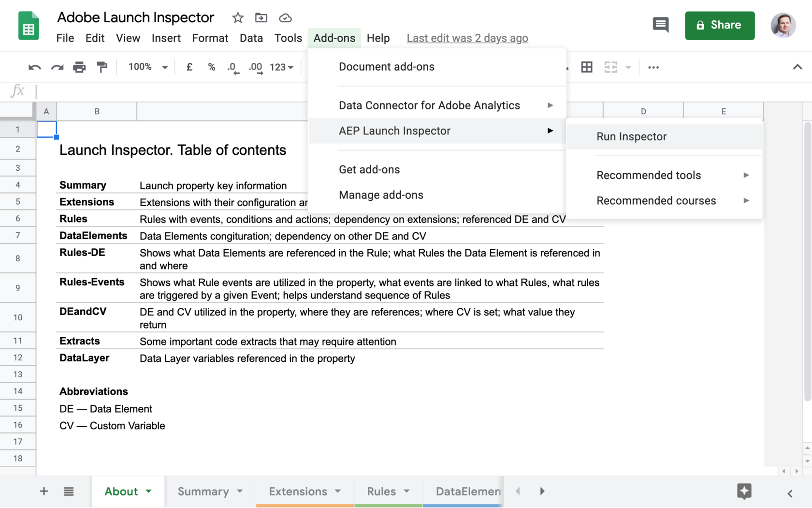This screenshot has width=812, height=508.
Task: Format selection as currency
Action: (189, 67)
